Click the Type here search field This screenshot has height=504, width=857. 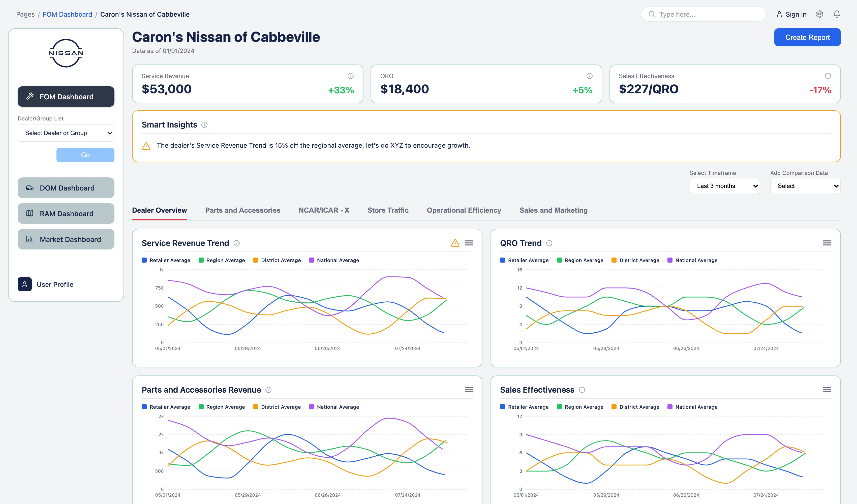(704, 14)
